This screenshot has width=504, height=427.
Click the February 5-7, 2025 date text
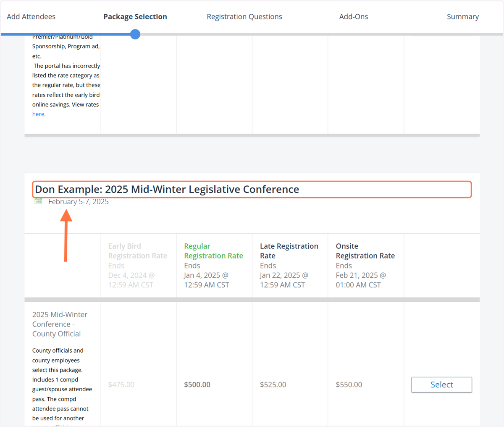click(x=79, y=202)
